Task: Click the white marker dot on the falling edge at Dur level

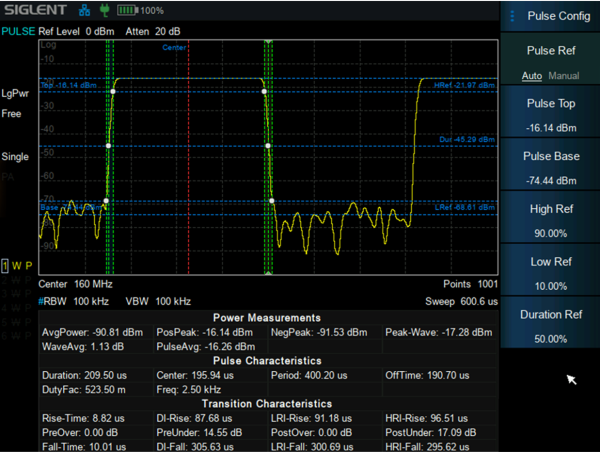Action: pos(268,146)
